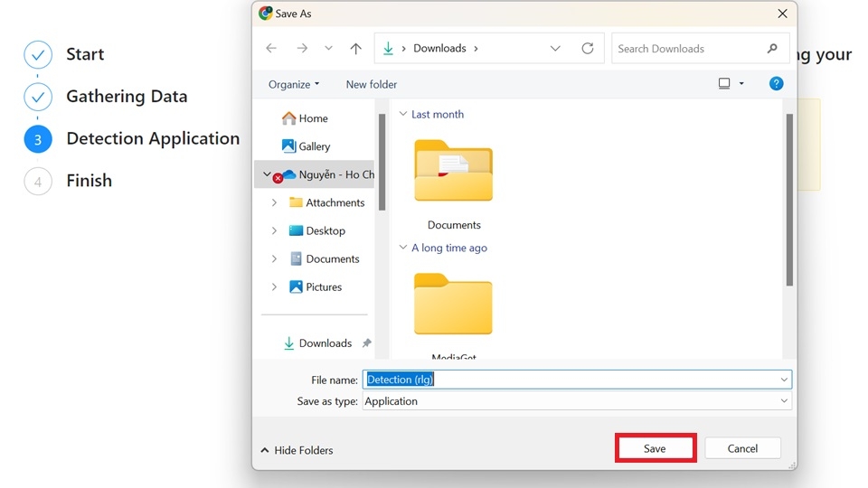Click the Forward navigation arrow
This screenshot has width=868, height=488.
tap(302, 48)
